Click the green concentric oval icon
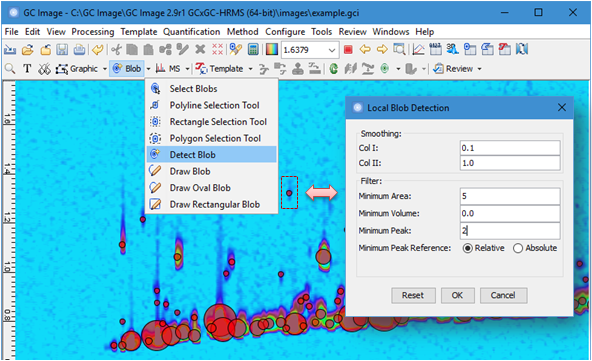This screenshot has height=361, width=592. click(385, 69)
